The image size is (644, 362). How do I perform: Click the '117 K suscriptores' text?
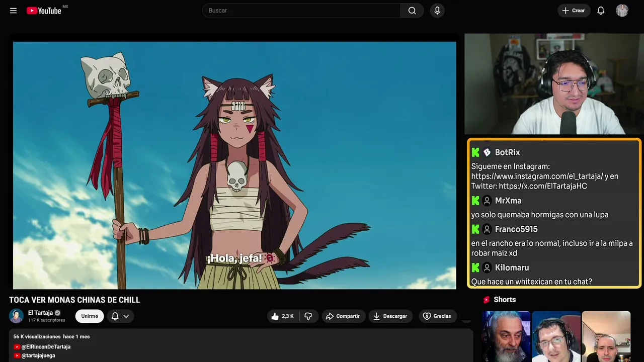tap(47, 320)
